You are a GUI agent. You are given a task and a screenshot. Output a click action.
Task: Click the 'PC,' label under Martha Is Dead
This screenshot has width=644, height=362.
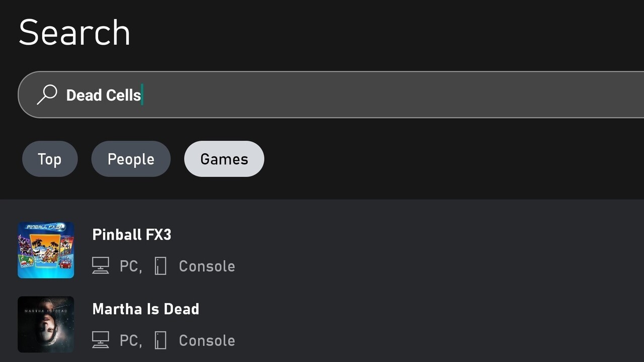(x=130, y=340)
